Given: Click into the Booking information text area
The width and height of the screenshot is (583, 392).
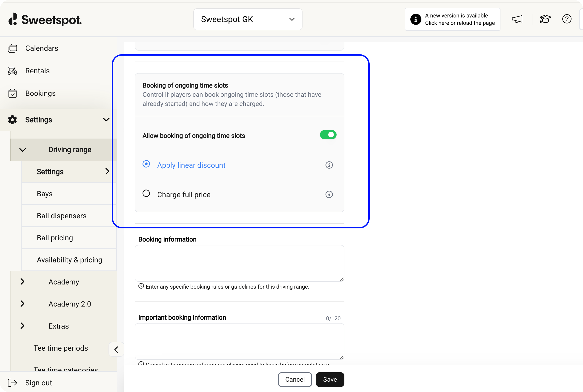Looking at the screenshot, I should click(x=239, y=263).
